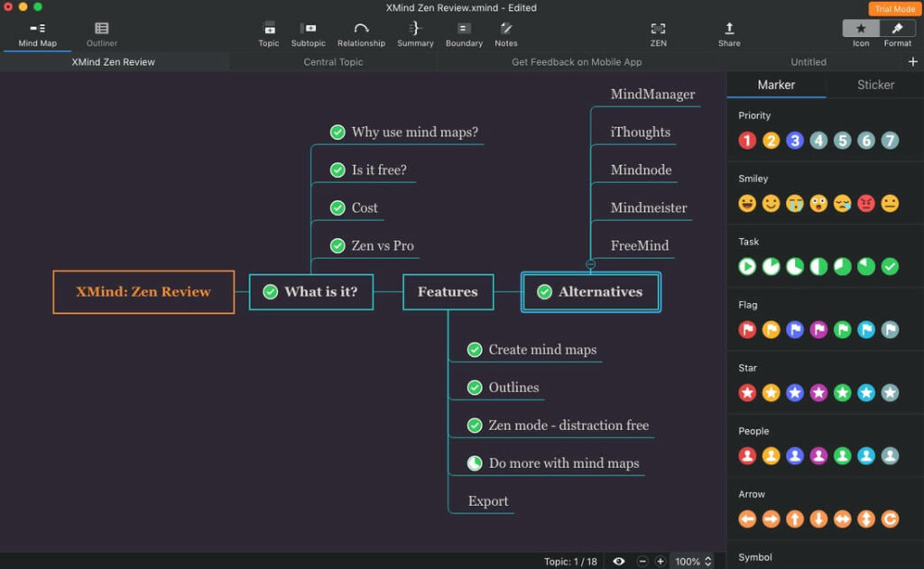This screenshot has width=924, height=569.
Task: Click checkmark marker on Zen vs Pro
Action: coord(337,245)
